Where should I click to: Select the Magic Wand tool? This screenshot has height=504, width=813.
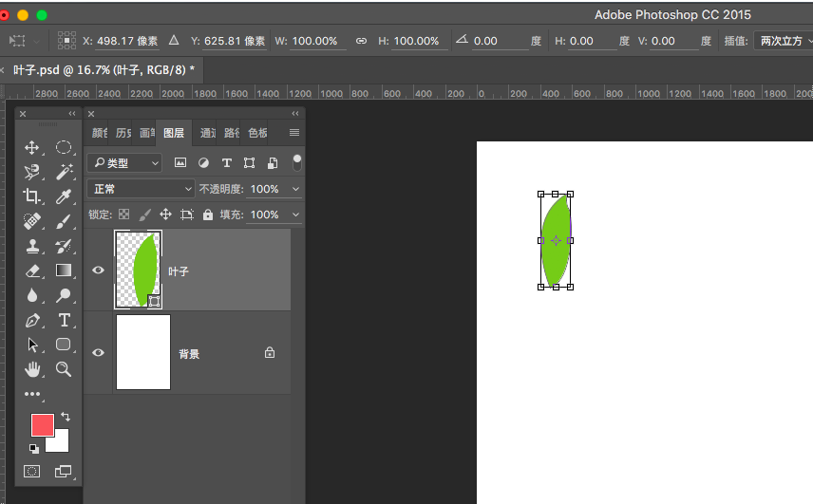[64, 172]
